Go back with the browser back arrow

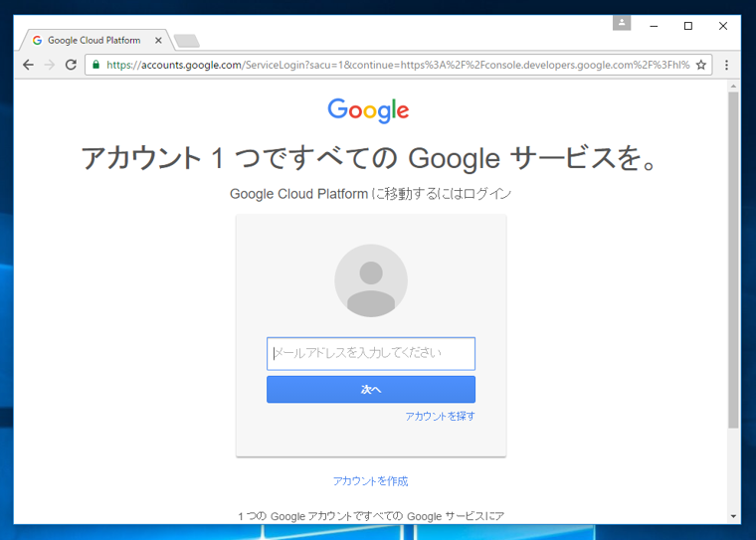coord(28,65)
